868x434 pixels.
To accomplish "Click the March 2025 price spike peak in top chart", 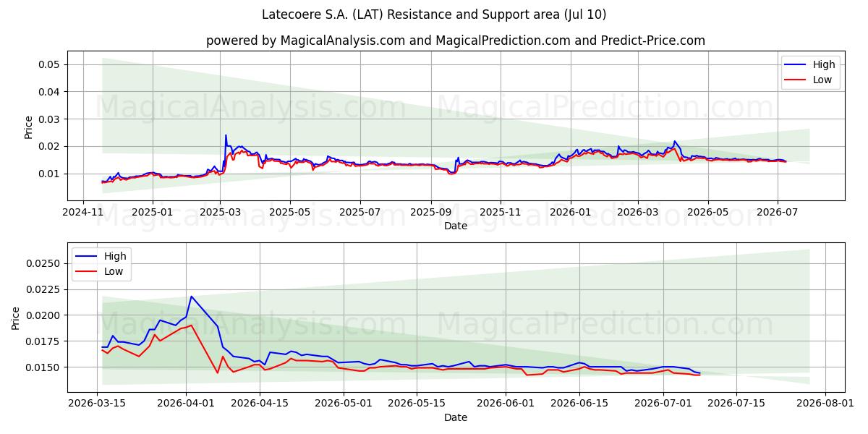I will pos(226,135).
